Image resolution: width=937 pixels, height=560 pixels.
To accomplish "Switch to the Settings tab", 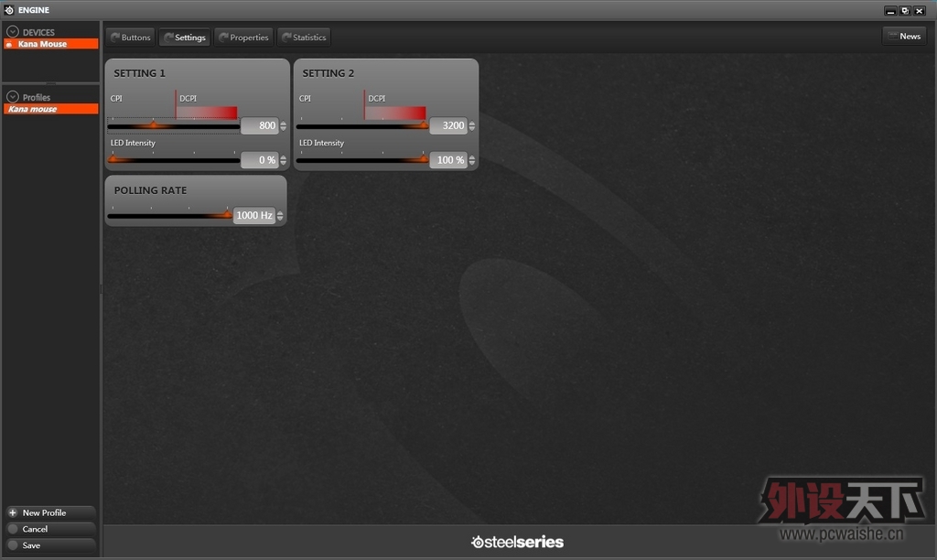I will coord(185,37).
